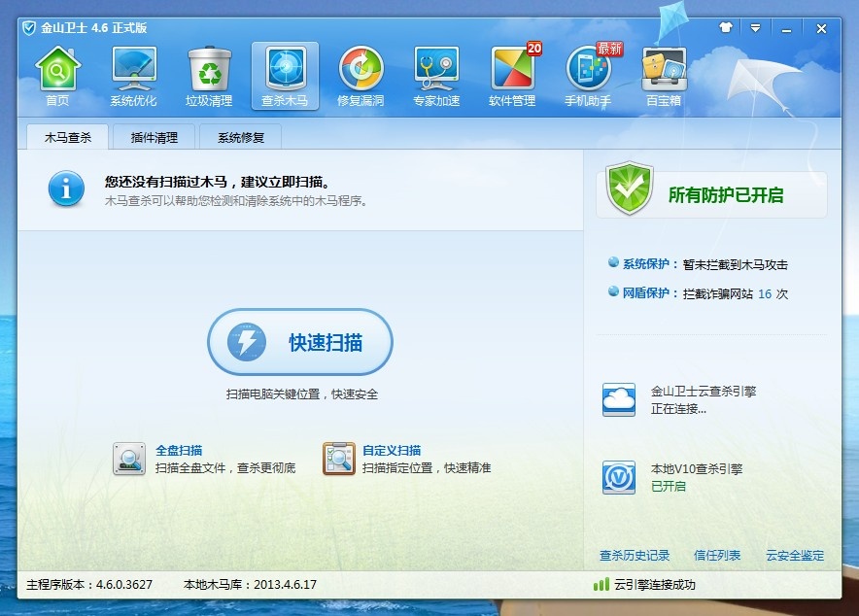This screenshot has height=616, width=859.
Task: Switch to the 木马查杀 tab
Action: (x=67, y=137)
